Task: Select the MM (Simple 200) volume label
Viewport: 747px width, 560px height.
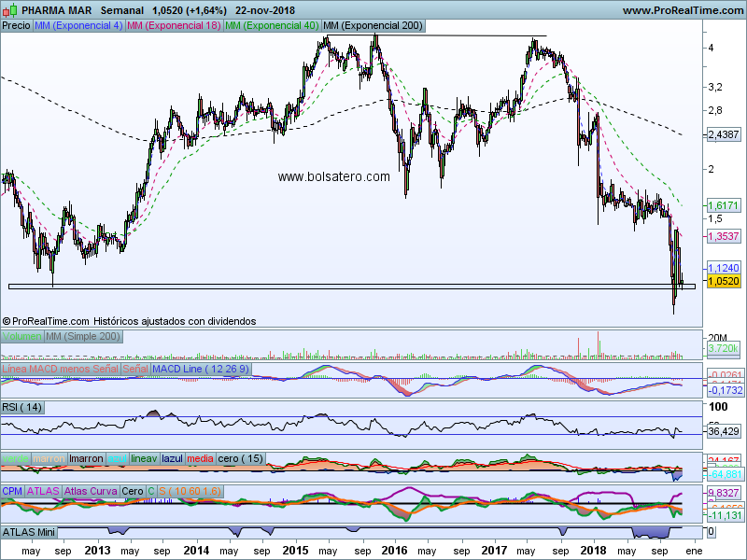Action: pos(83,336)
